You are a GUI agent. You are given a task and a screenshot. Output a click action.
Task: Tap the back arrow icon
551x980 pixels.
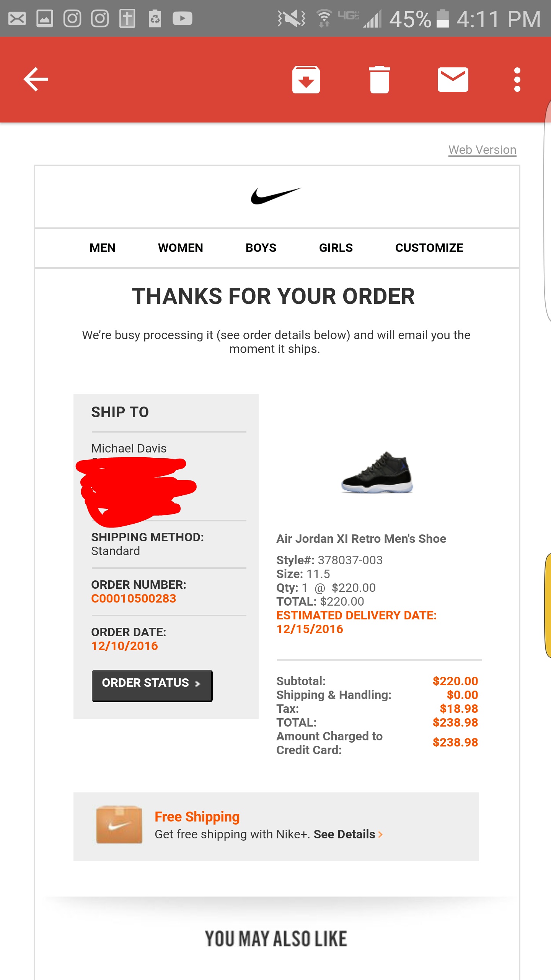[x=36, y=79]
